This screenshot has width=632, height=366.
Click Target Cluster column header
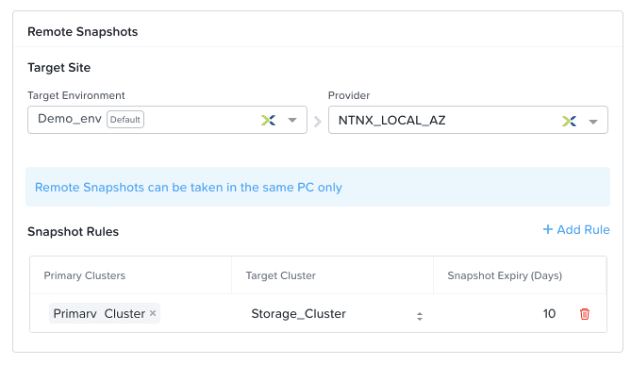pos(281,275)
